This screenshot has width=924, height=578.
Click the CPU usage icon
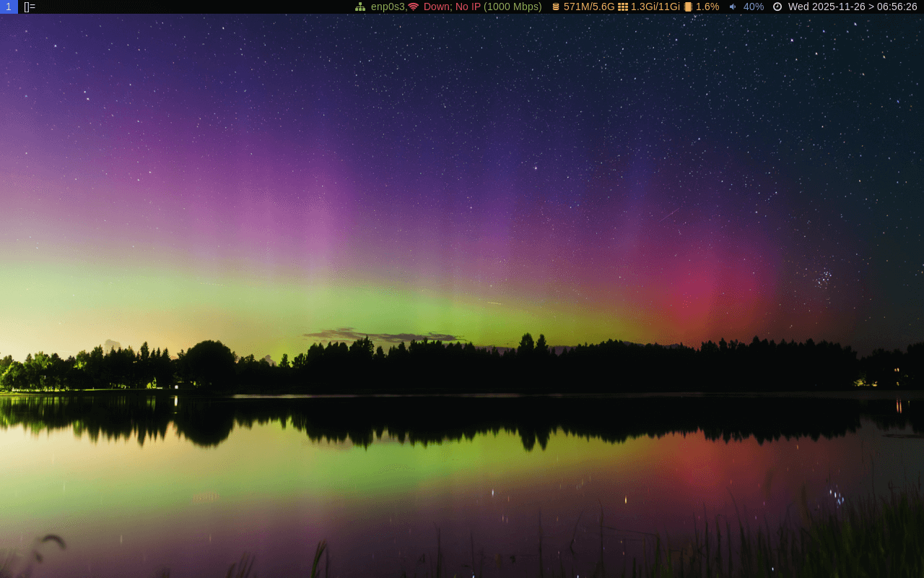coord(688,7)
